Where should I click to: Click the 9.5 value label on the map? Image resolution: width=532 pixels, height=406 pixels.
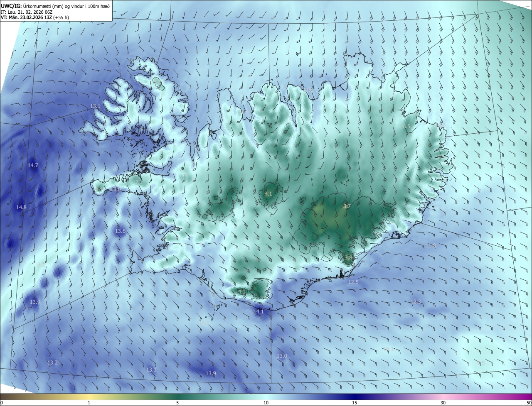(x=480, y=363)
